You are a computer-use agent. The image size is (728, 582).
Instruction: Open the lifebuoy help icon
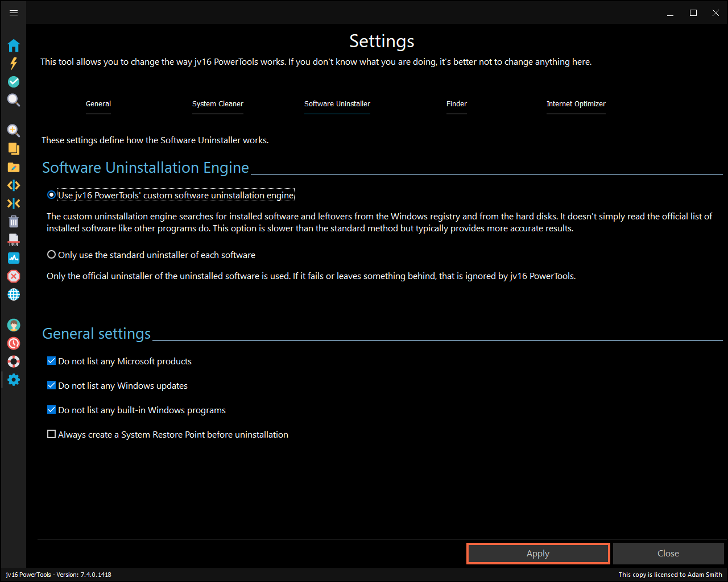click(14, 361)
